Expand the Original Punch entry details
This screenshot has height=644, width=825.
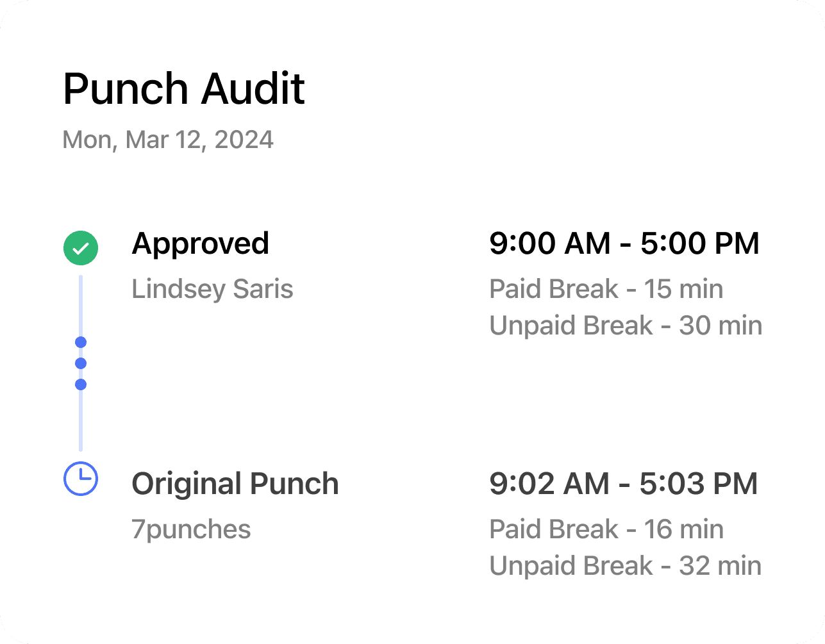[x=235, y=484]
